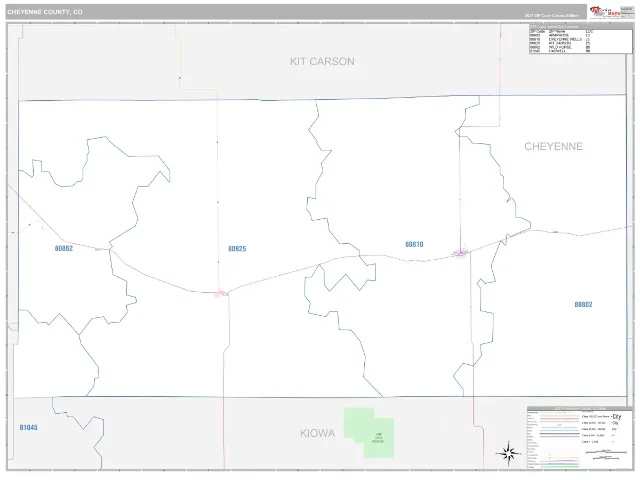Click the city marker below ZIP 80825
Screen dimensions: 640x480
click(220, 292)
